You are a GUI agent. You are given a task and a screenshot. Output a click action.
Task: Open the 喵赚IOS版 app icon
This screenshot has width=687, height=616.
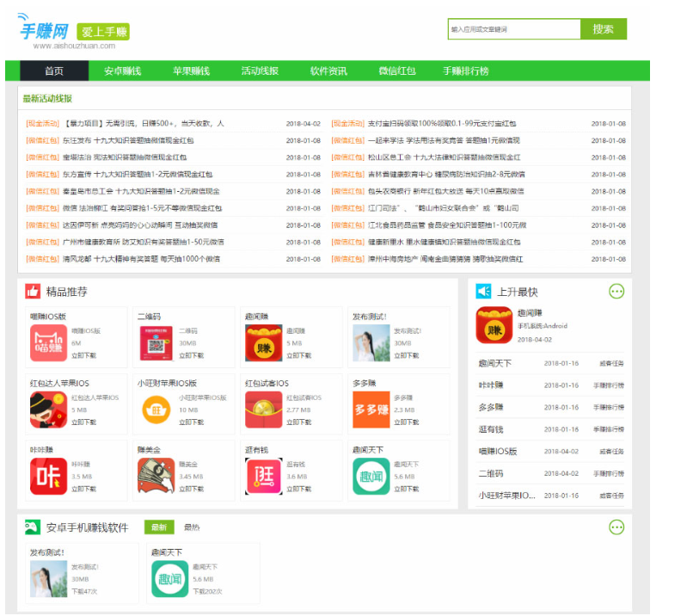[48, 342]
